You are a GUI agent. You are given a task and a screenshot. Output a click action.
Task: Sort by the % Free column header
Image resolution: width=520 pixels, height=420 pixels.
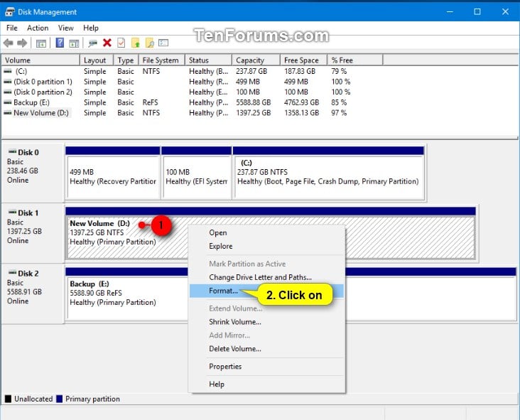[355, 60]
